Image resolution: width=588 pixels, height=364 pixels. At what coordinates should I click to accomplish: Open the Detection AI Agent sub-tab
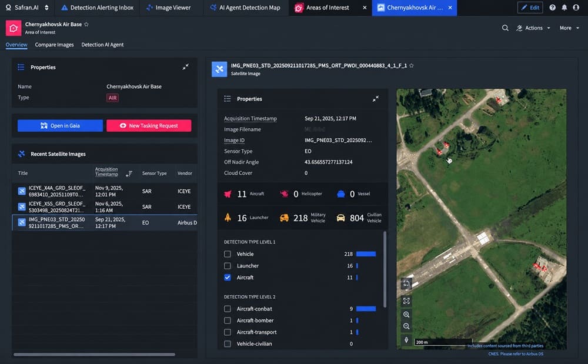coord(102,45)
